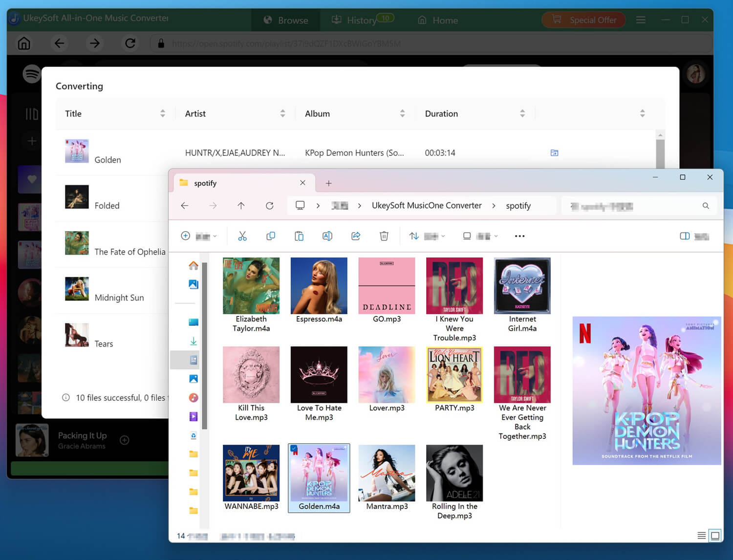The height and width of the screenshot is (560, 733).
Task: Expand the See more ellipsis menu in Explorer
Action: [519, 236]
